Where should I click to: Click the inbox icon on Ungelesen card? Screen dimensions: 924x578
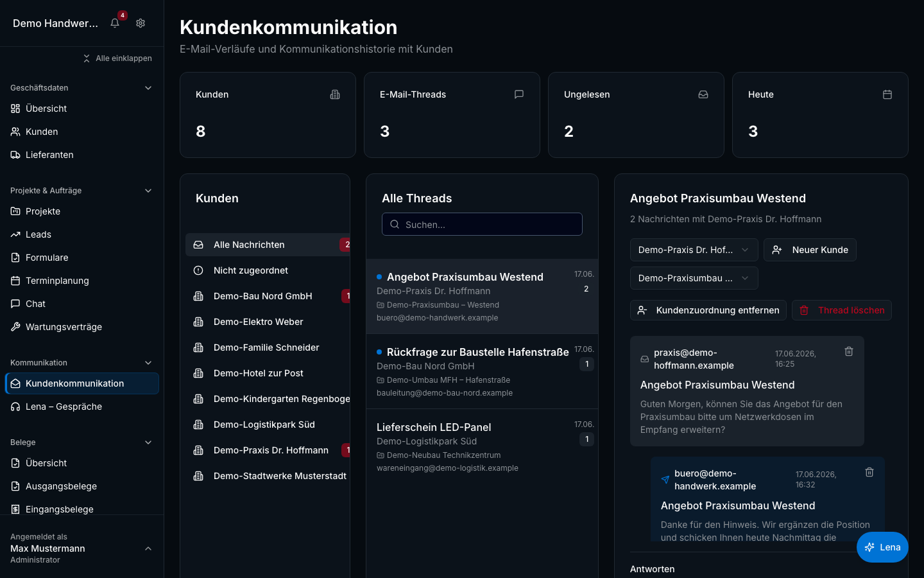pos(703,94)
